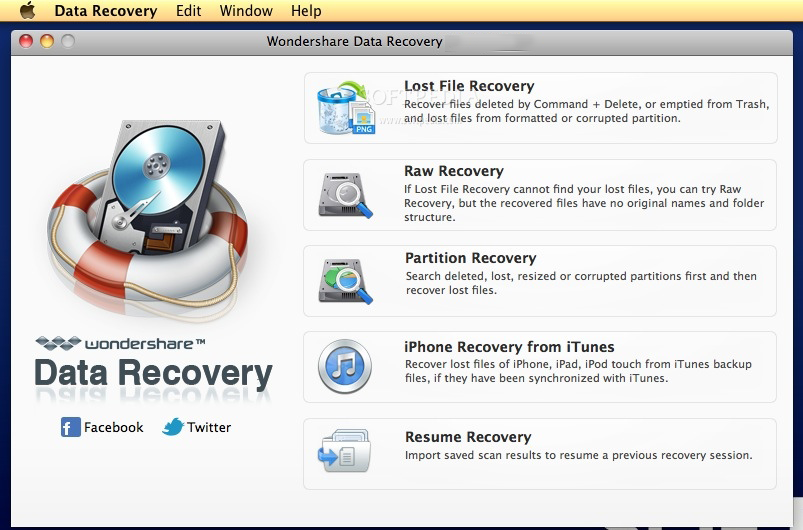Open the Data Recovery application menu
Image resolution: width=803 pixels, height=530 pixels.
(105, 11)
